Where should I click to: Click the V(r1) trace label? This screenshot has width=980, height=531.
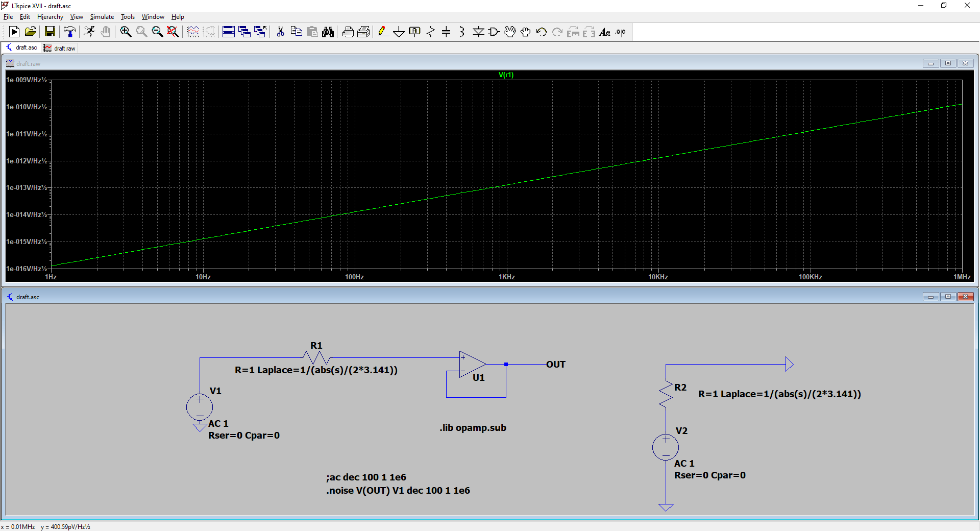tap(505, 75)
